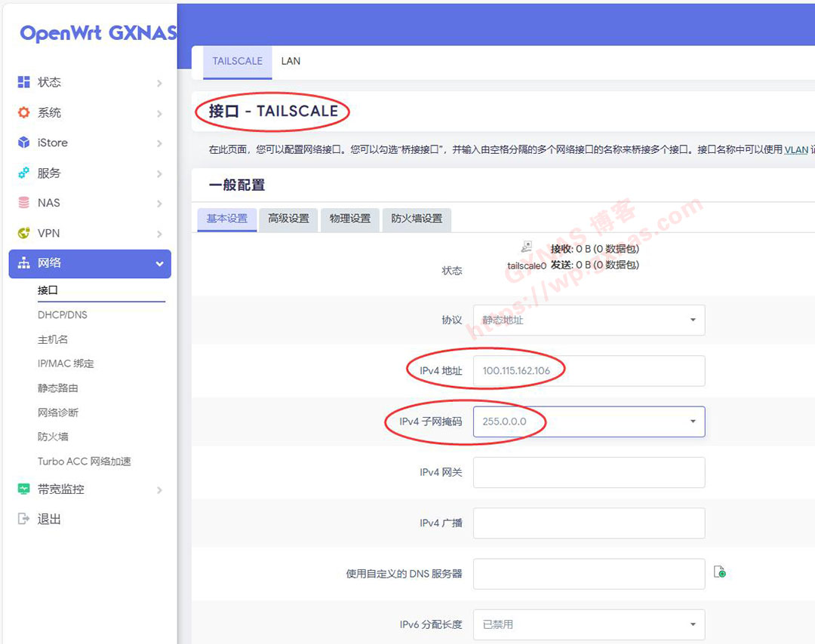Go to DHCP/DNS submenu item
Image resolution: width=815 pixels, height=644 pixels.
point(63,314)
